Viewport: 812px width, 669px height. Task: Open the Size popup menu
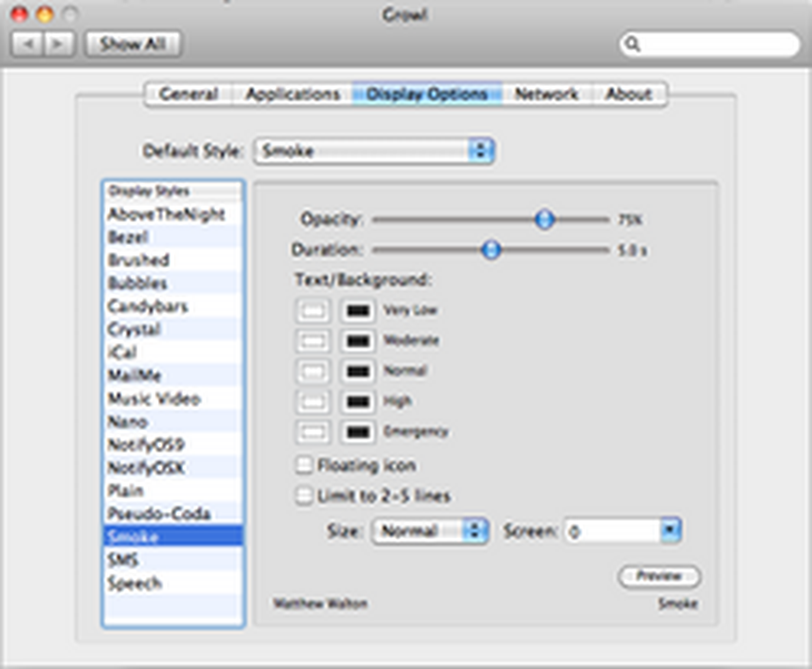430,531
